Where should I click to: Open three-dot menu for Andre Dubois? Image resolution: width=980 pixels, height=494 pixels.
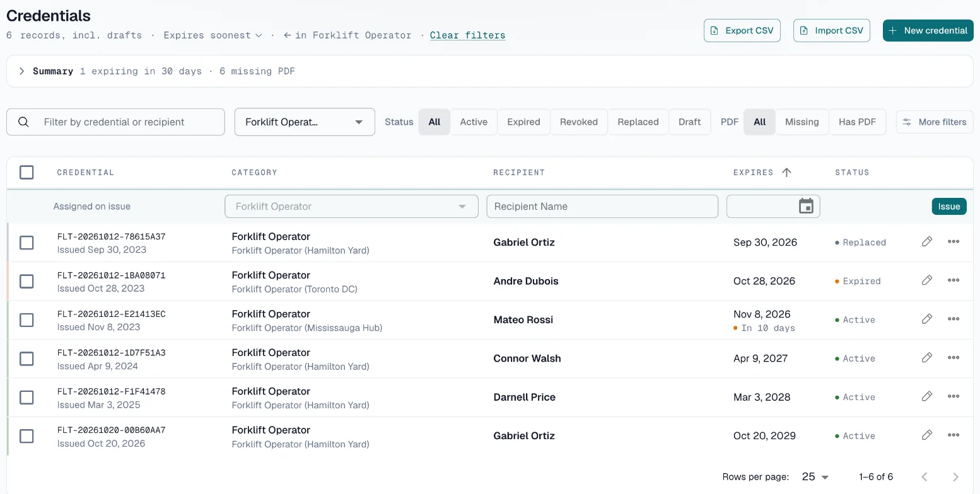(x=954, y=280)
